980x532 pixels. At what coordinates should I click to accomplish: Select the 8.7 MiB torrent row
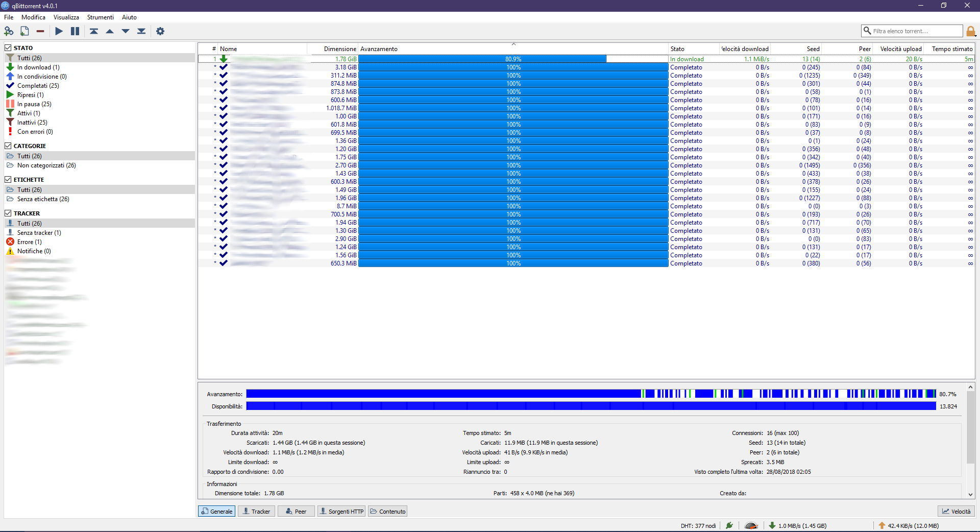[586, 206]
